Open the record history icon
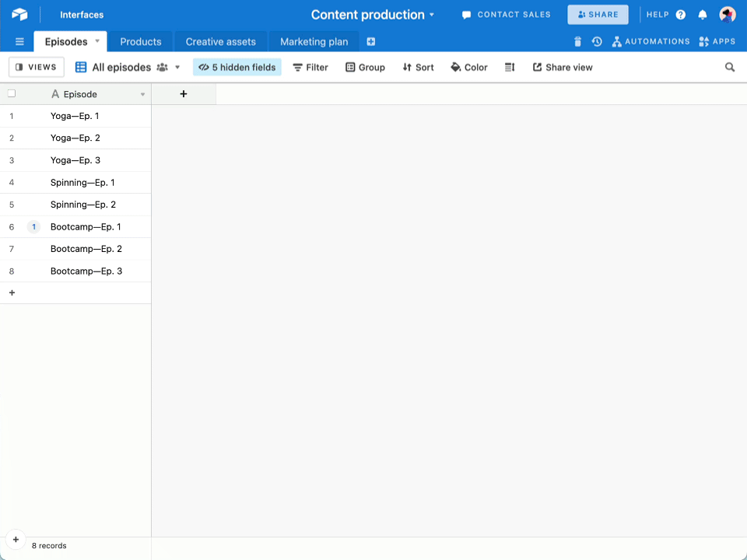Image resolution: width=747 pixels, height=560 pixels. (596, 41)
